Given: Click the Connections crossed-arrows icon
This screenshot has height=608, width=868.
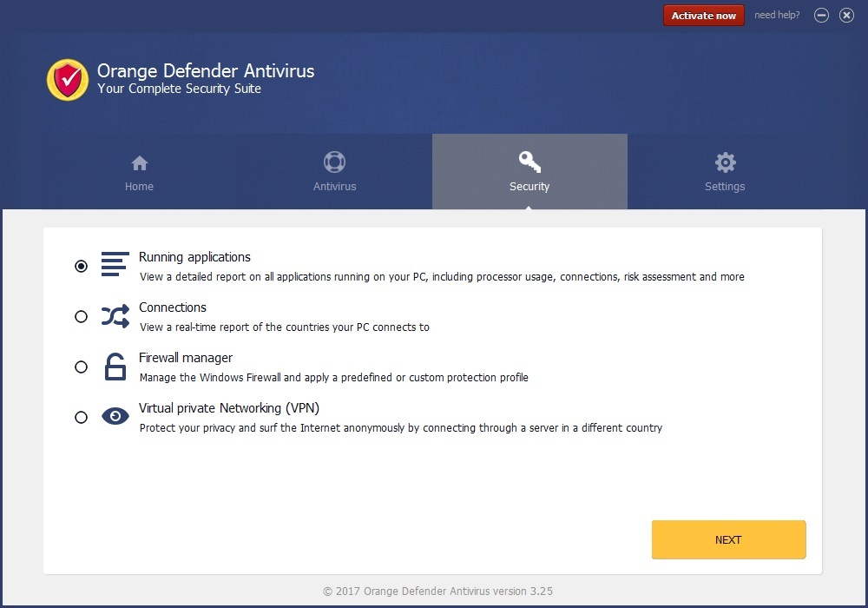Looking at the screenshot, I should pos(115,316).
